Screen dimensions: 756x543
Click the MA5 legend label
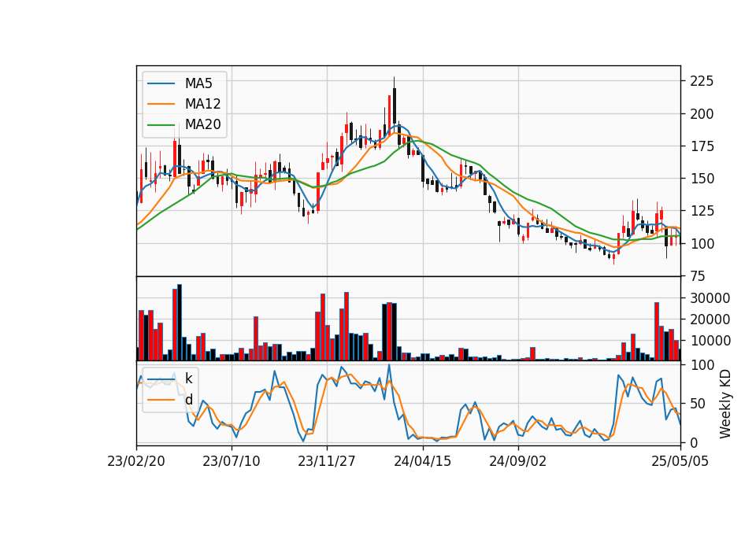coord(198,83)
